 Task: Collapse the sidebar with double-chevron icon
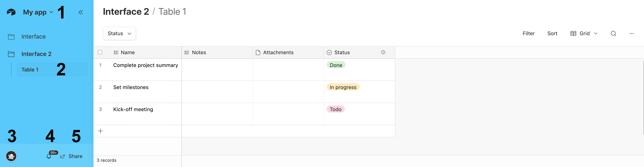coord(81,12)
